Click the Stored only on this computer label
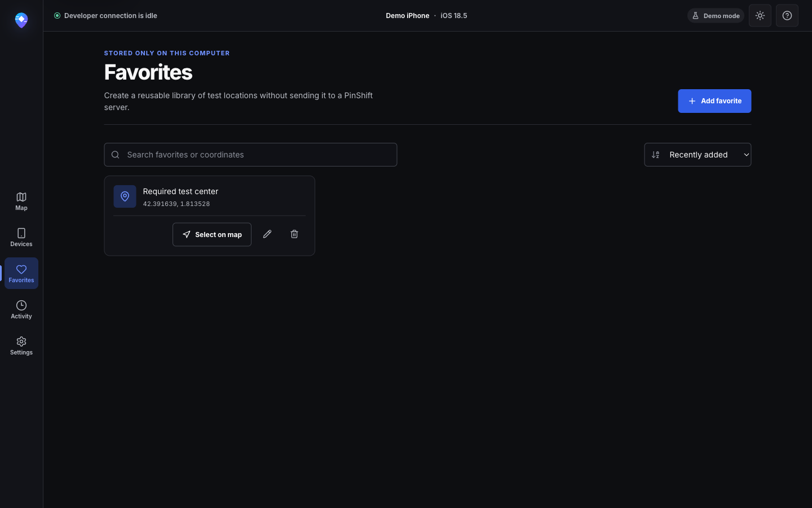The width and height of the screenshot is (812, 508). [x=167, y=53]
